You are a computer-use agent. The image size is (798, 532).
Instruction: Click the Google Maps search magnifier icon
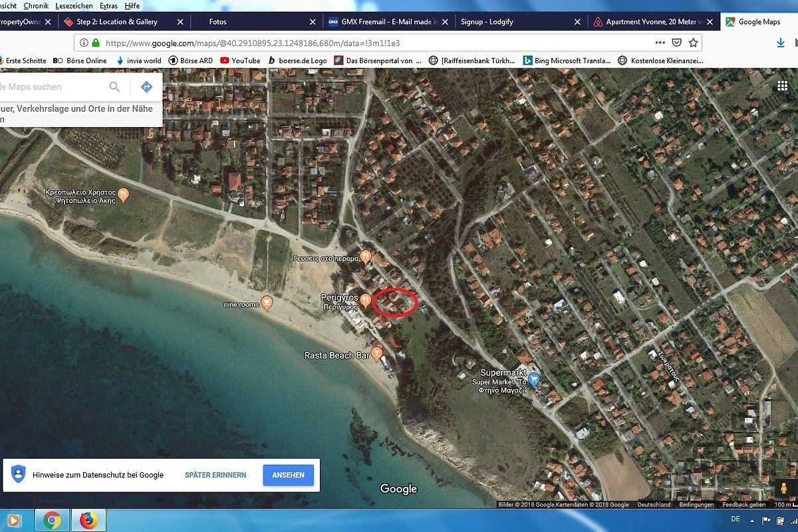114,87
